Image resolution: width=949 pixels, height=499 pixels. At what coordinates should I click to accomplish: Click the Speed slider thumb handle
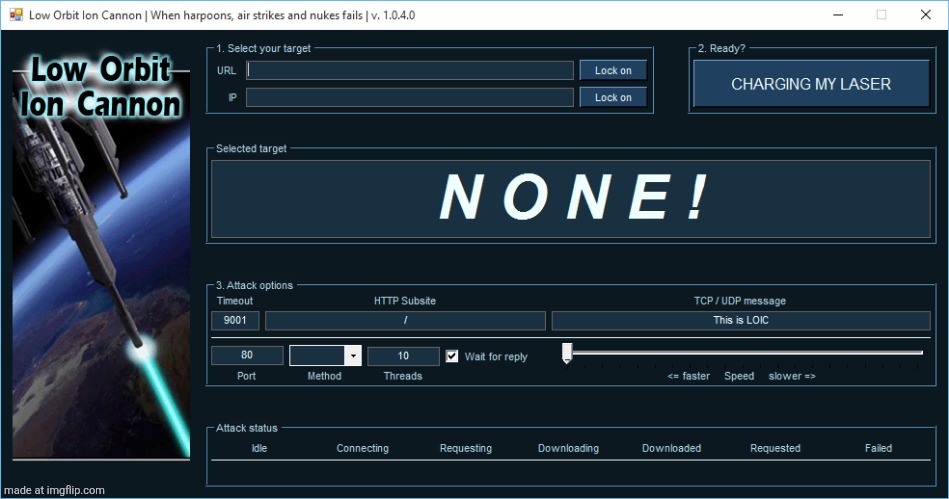pyautogui.click(x=567, y=353)
